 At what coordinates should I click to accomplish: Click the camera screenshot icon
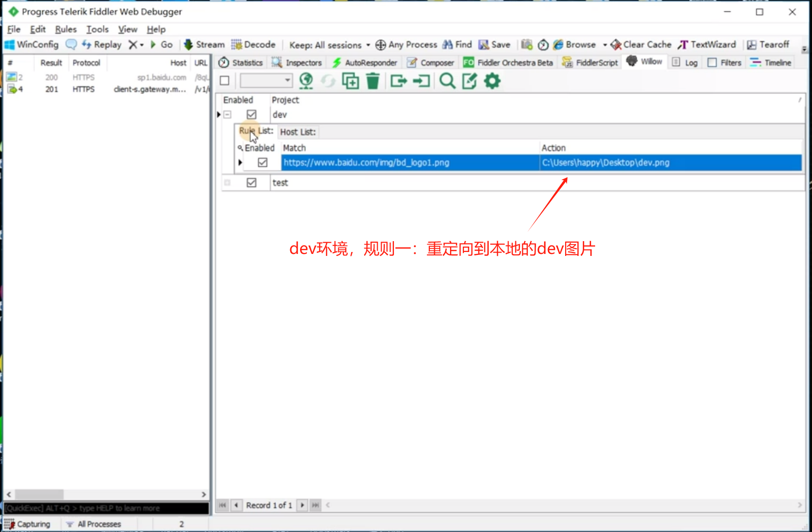coord(527,45)
